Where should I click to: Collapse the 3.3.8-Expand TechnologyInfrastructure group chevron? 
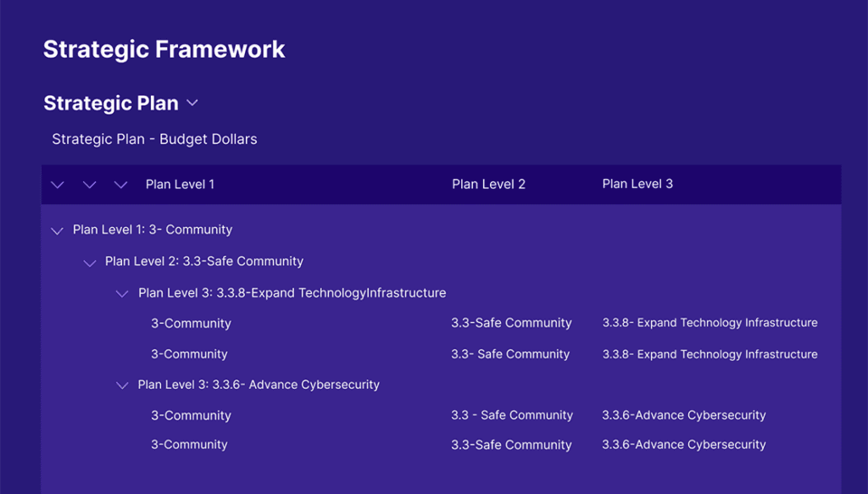click(x=122, y=294)
